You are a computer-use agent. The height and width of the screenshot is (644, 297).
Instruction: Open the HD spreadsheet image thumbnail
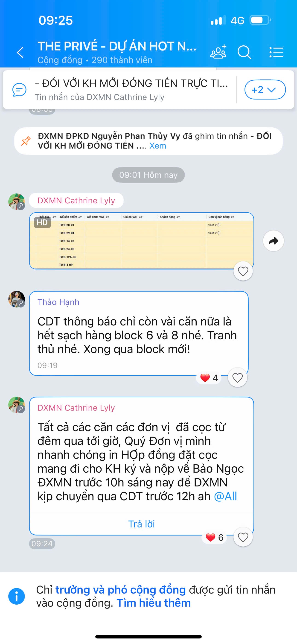(x=142, y=241)
